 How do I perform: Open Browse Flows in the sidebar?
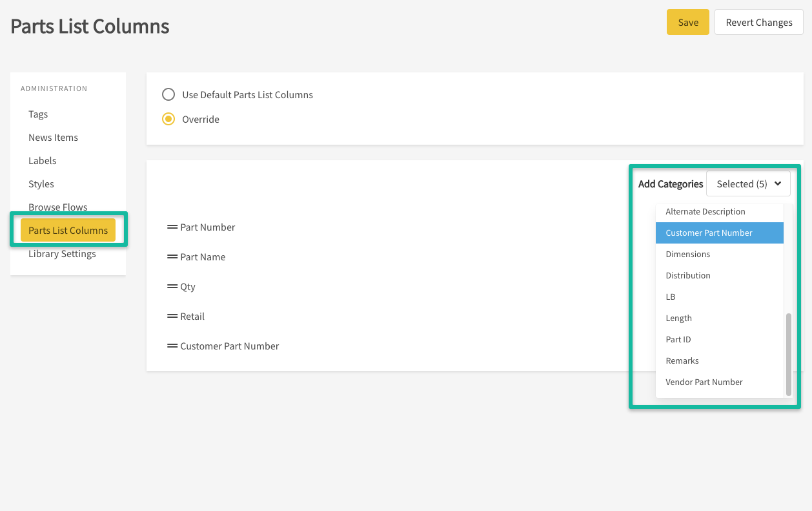pyautogui.click(x=57, y=207)
